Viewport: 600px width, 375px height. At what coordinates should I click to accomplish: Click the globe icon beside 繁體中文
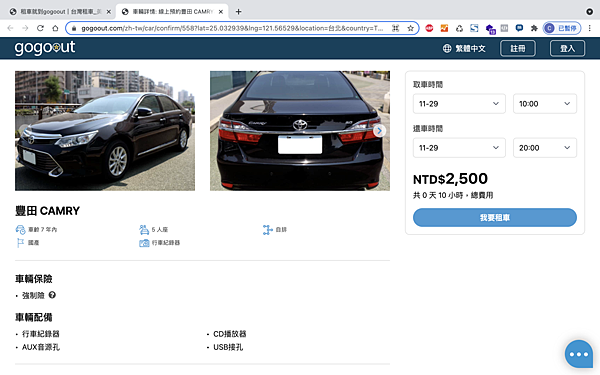447,49
